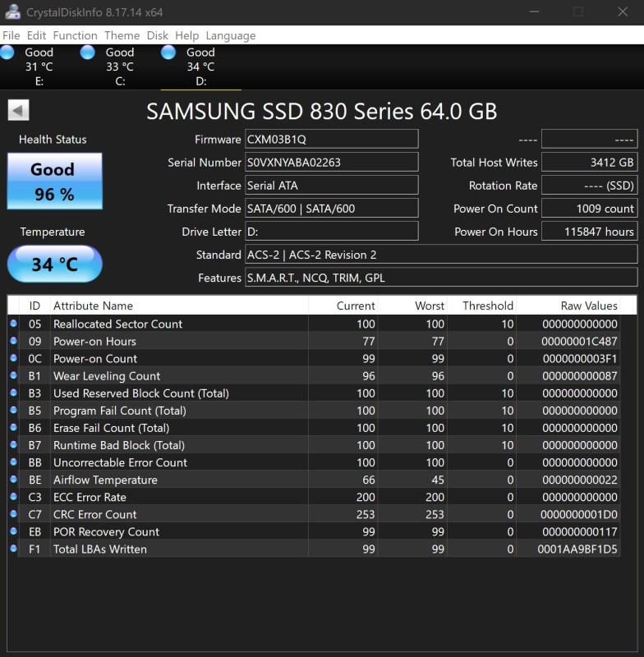This screenshot has height=657, width=644.
Task: Switch to the D: disk at 34 °C
Action: (201, 67)
